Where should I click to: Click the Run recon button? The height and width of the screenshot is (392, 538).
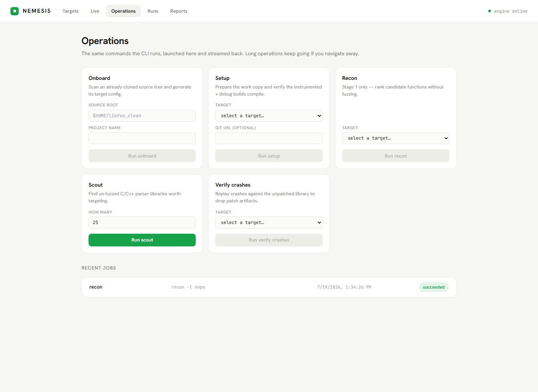(x=396, y=156)
